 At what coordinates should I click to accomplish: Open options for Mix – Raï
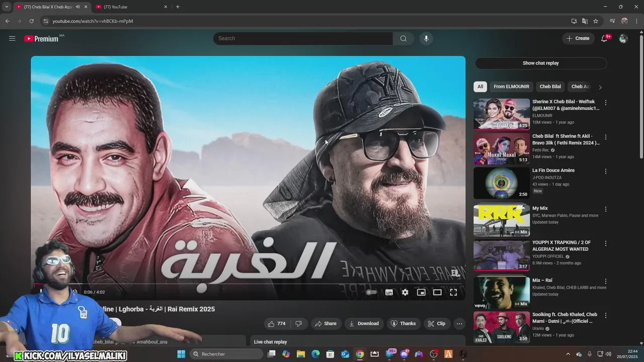point(606,282)
